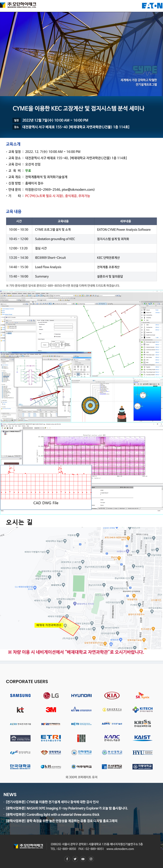Image resolution: width=163 pixels, height=868 pixels.
Task: Open the Twitter icon in the footer
Action: (75, 859)
